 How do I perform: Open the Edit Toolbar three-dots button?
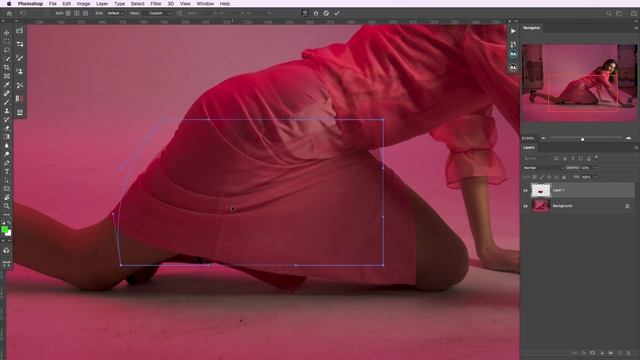tap(7, 214)
